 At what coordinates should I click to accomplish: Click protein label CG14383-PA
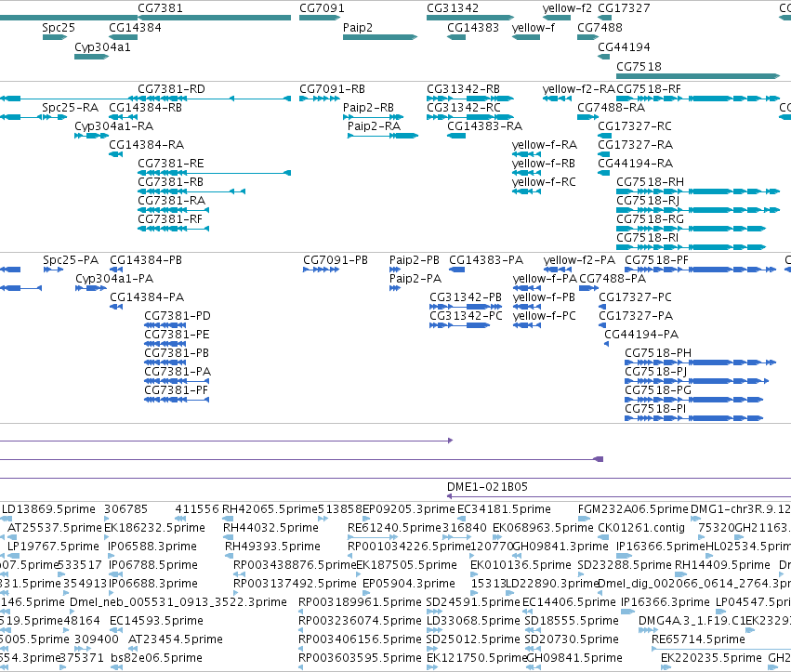click(486, 260)
